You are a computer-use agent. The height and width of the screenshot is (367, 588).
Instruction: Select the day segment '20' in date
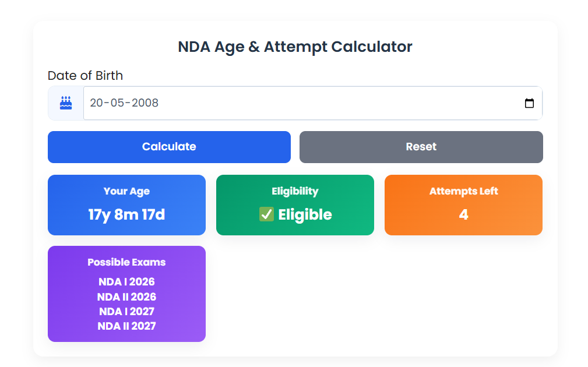click(x=97, y=103)
